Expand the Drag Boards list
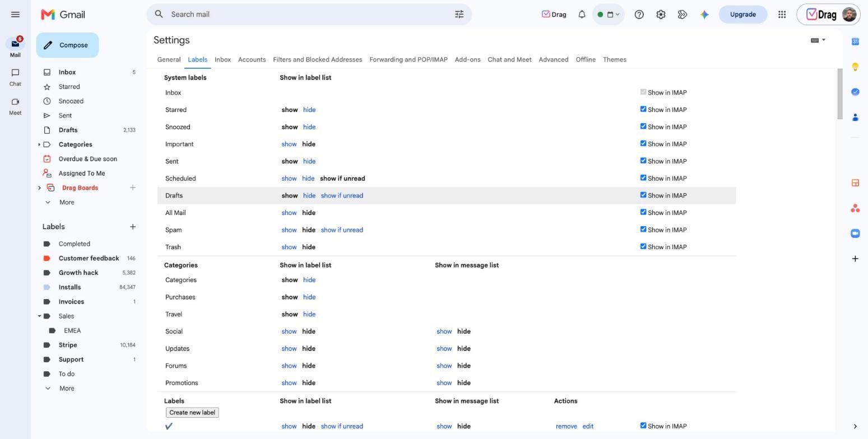 pos(39,188)
